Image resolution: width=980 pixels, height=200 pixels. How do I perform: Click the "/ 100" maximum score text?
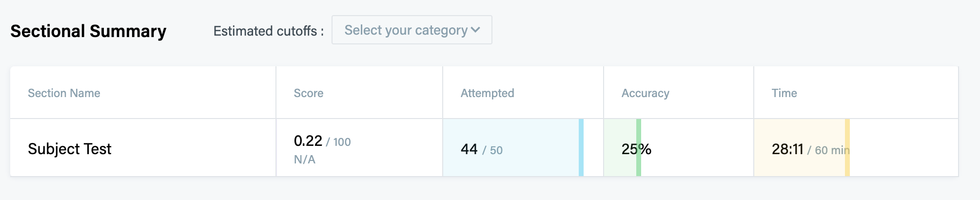tap(339, 142)
